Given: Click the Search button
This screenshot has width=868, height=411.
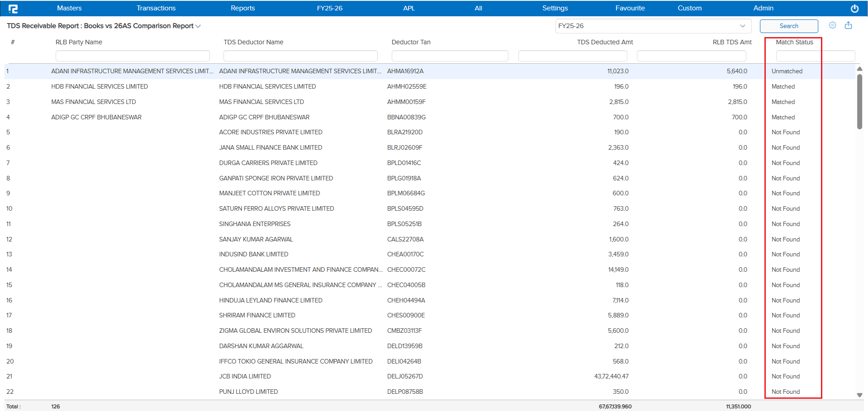Looking at the screenshot, I should coord(789,26).
